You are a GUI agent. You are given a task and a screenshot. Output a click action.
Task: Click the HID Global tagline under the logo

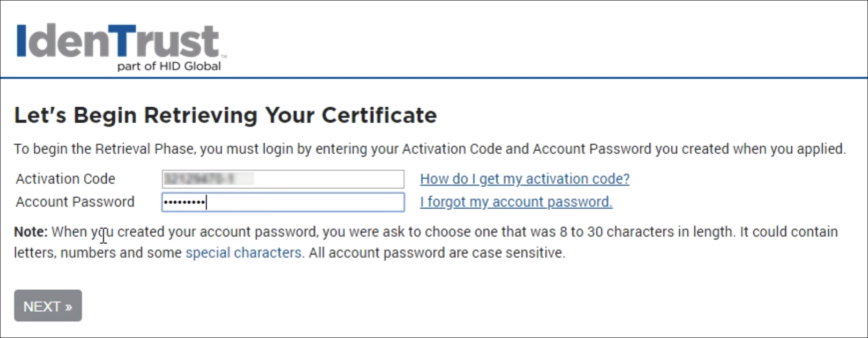coord(169,66)
